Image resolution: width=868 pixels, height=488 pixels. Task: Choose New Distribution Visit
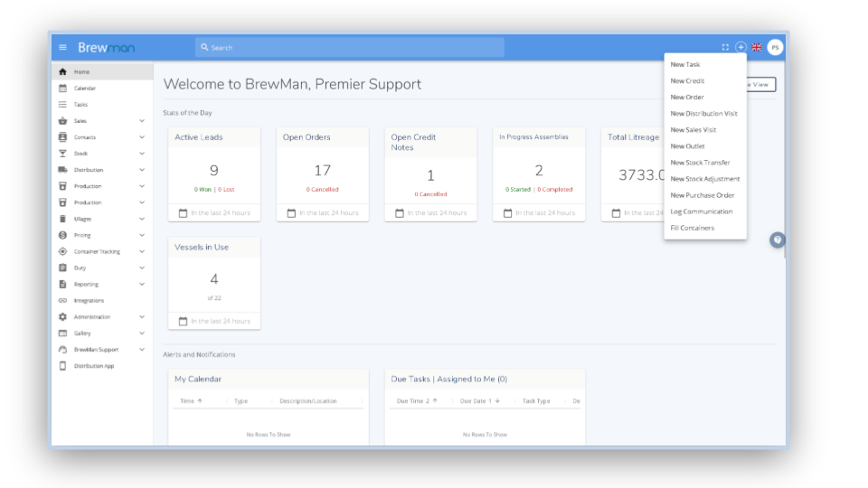(x=705, y=114)
